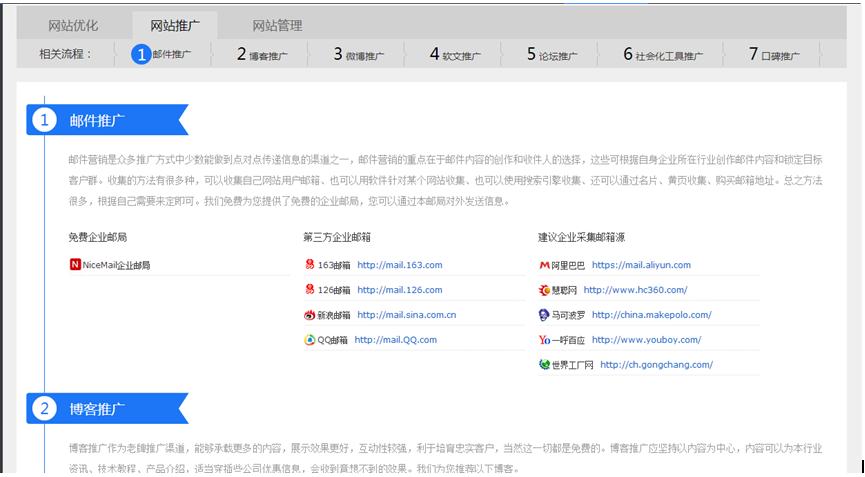This screenshot has width=865, height=477.
Task: Click the 马可波罗 label
Action: click(x=568, y=315)
